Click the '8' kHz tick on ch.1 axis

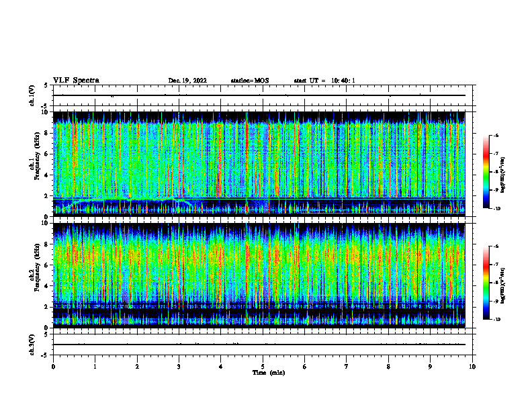pos(47,133)
